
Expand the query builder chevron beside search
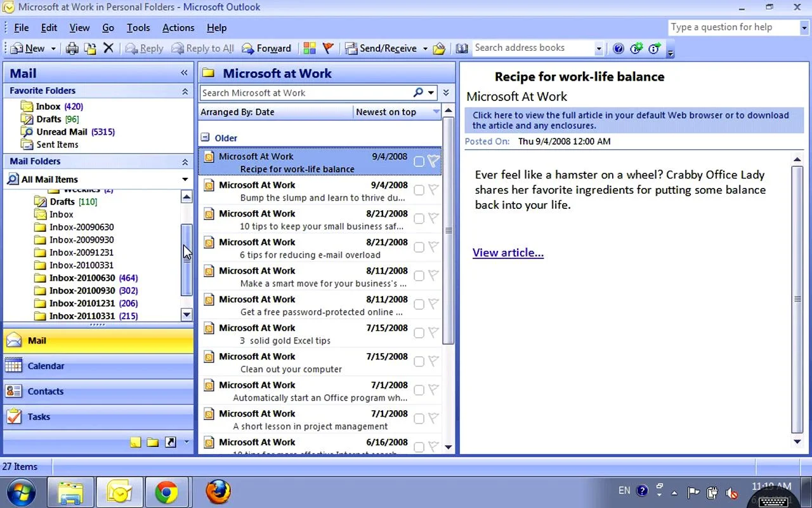[446, 93]
